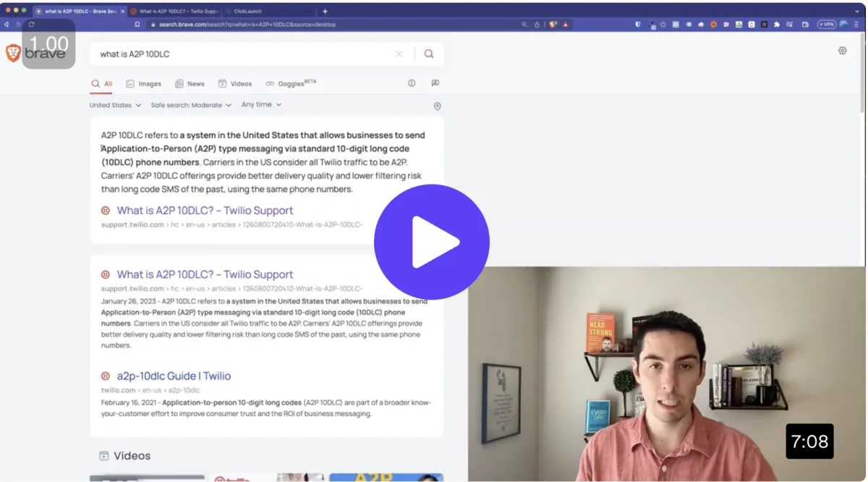This screenshot has height=482, width=868.
Task: Click the 7:08 video duration badge
Action: coord(809,441)
